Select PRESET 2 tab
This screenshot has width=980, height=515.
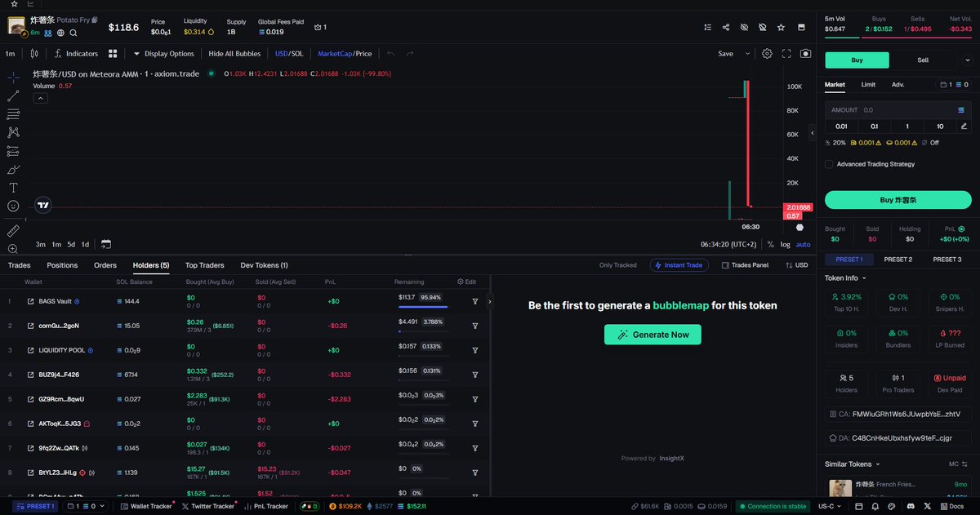coord(898,260)
